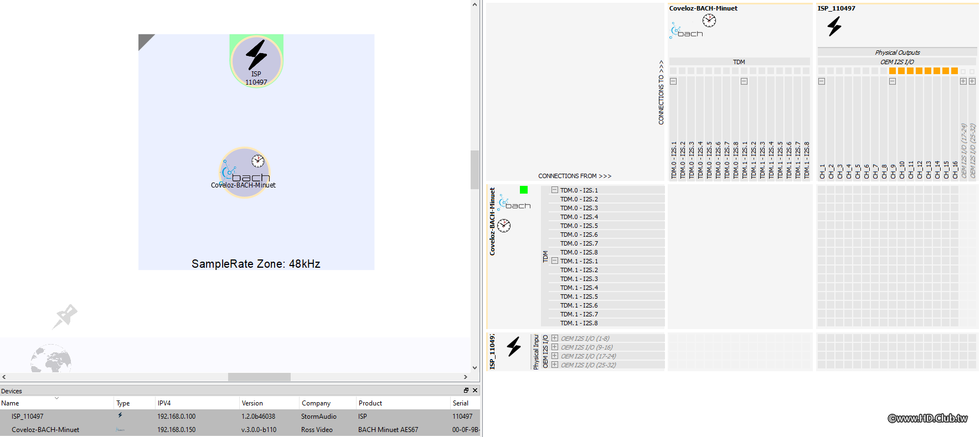Click the TDM group header above the columns
Viewport: 980px width, 437px height.
point(739,62)
